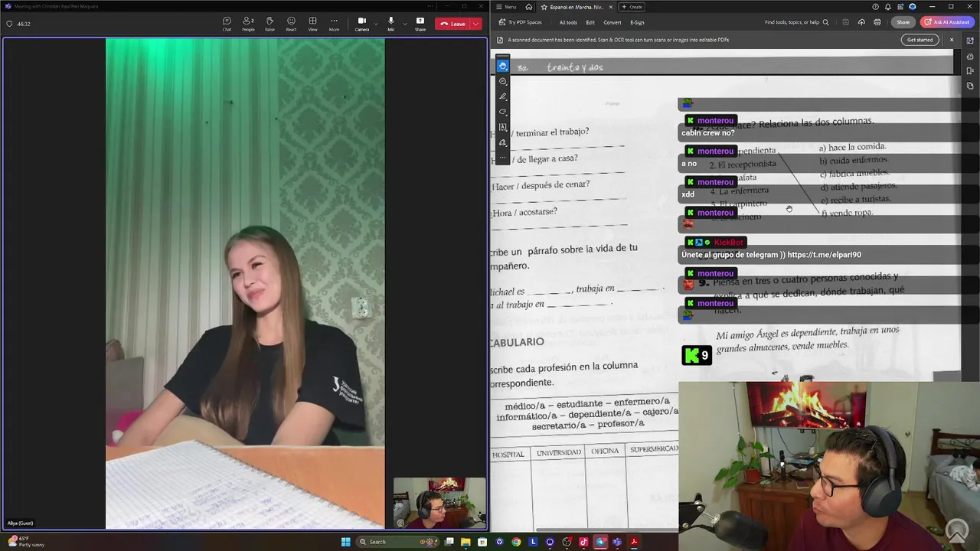Click Get started on the OCR banner
This screenshot has width=980, height=551.
[920, 40]
